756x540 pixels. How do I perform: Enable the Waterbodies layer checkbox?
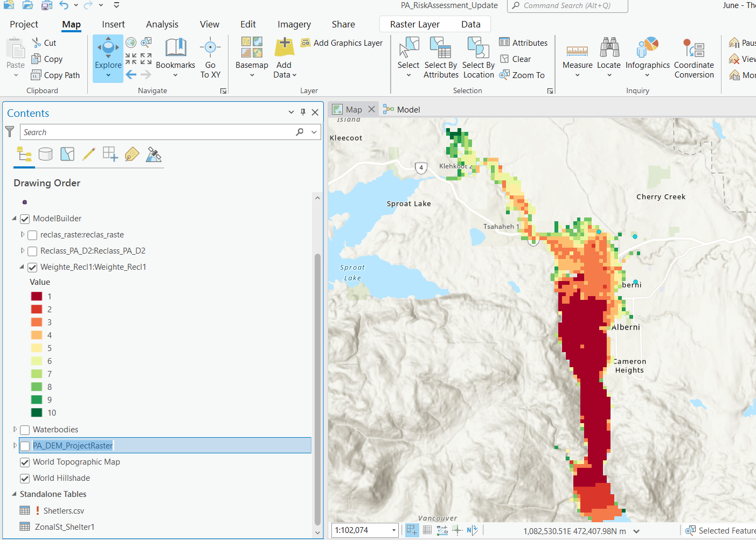point(25,430)
